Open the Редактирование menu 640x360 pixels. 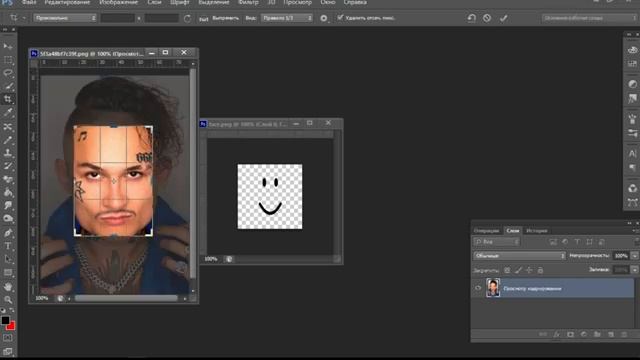[x=67, y=2]
